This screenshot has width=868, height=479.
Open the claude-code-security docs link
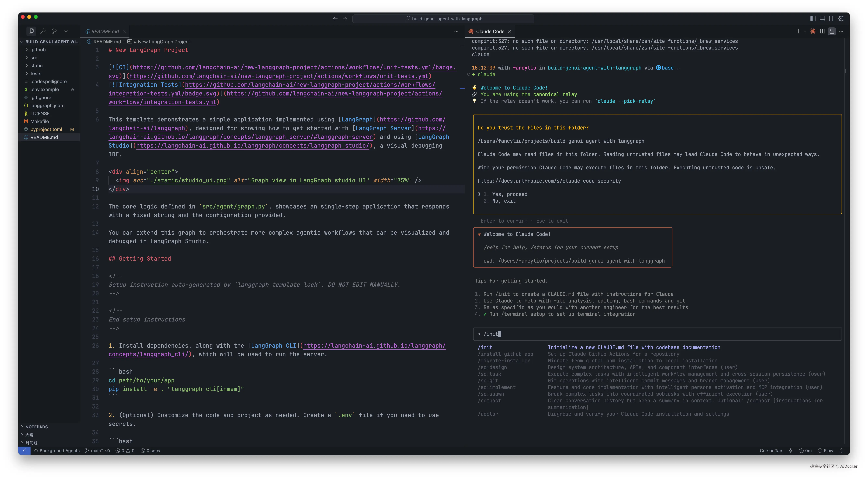click(x=549, y=181)
